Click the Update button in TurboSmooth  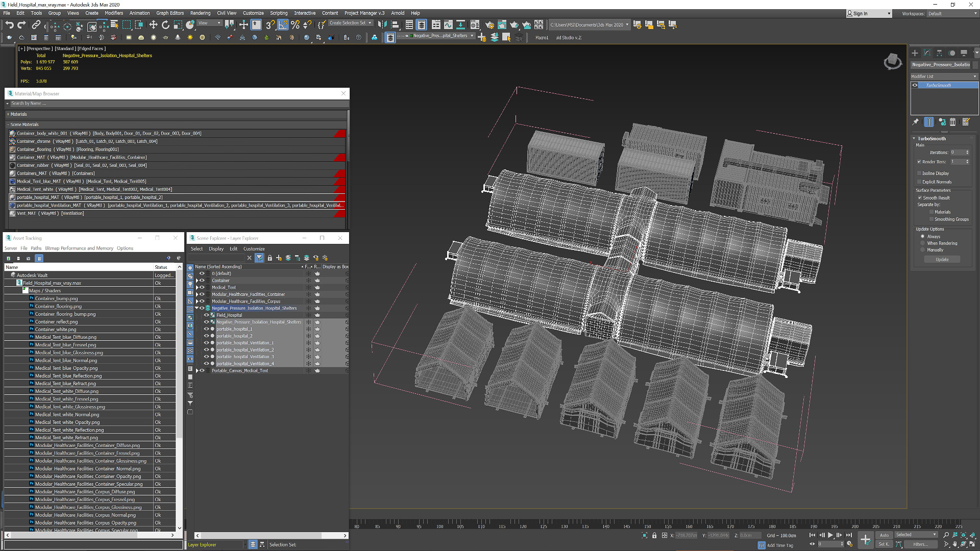[x=942, y=260]
